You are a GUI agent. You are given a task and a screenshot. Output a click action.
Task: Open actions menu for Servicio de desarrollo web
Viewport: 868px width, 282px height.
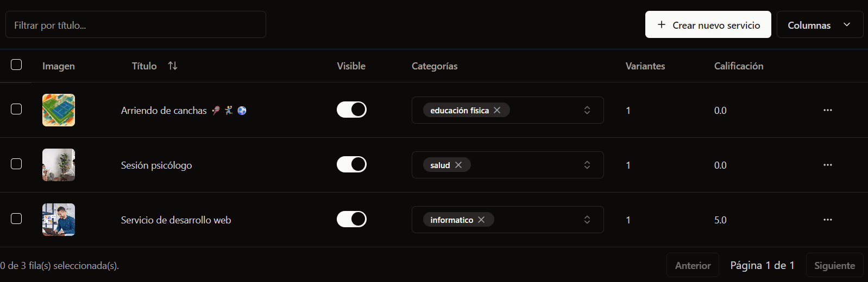tap(827, 220)
